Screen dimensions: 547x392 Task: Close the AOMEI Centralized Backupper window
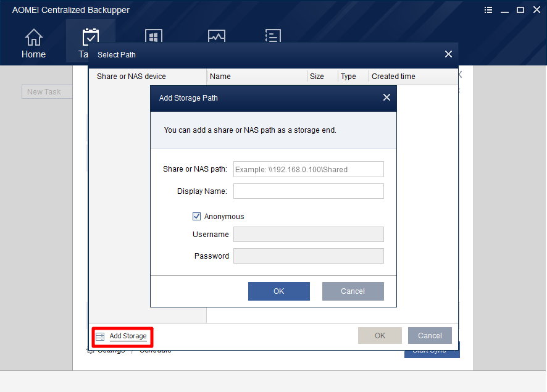(x=537, y=10)
